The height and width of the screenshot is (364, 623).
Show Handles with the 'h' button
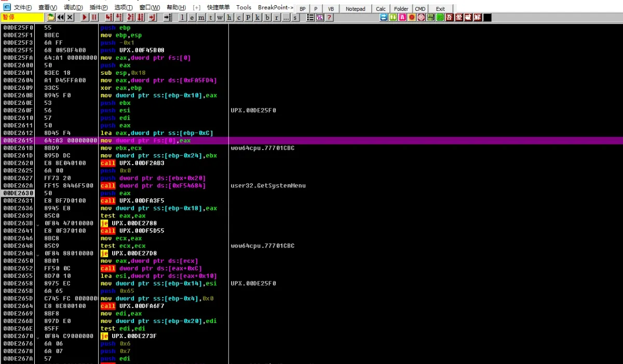point(229,18)
